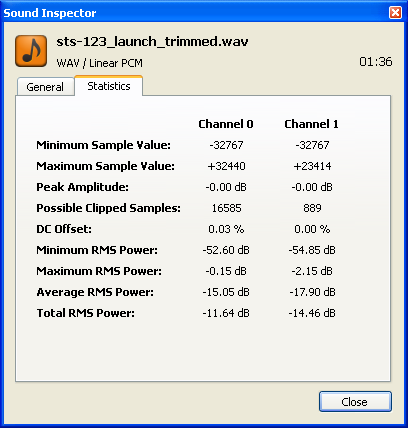Click the Minimum Sample Value label
This screenshot has width=408, height=428.
(x=103, y=145)
